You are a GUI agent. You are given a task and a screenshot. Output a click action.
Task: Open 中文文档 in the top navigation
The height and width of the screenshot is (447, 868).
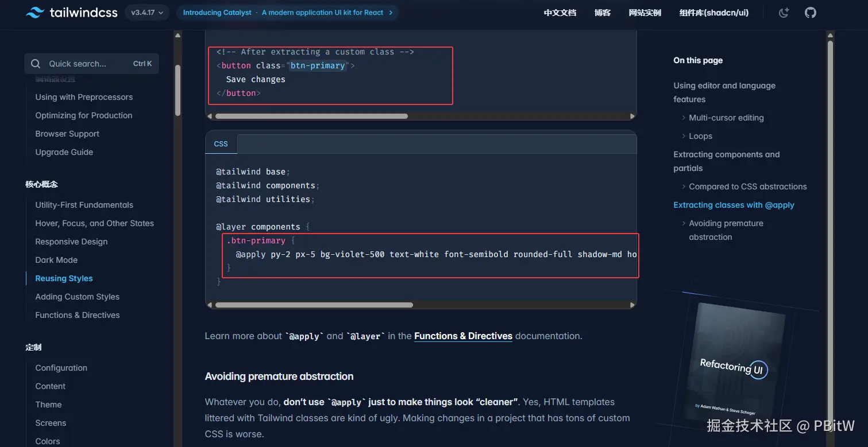560,13
